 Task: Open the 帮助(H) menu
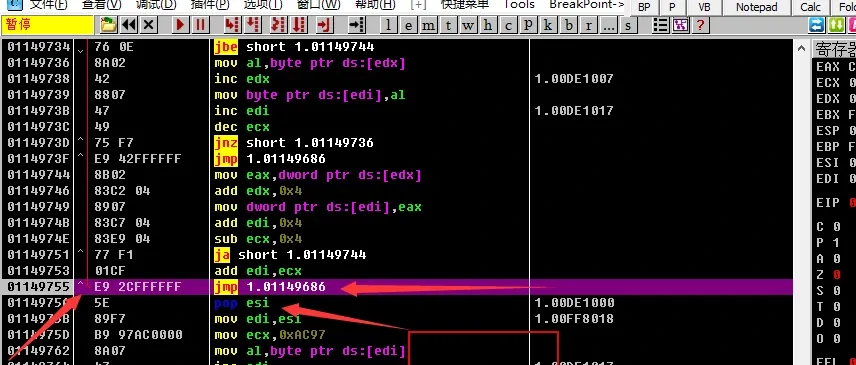[375, 4]
